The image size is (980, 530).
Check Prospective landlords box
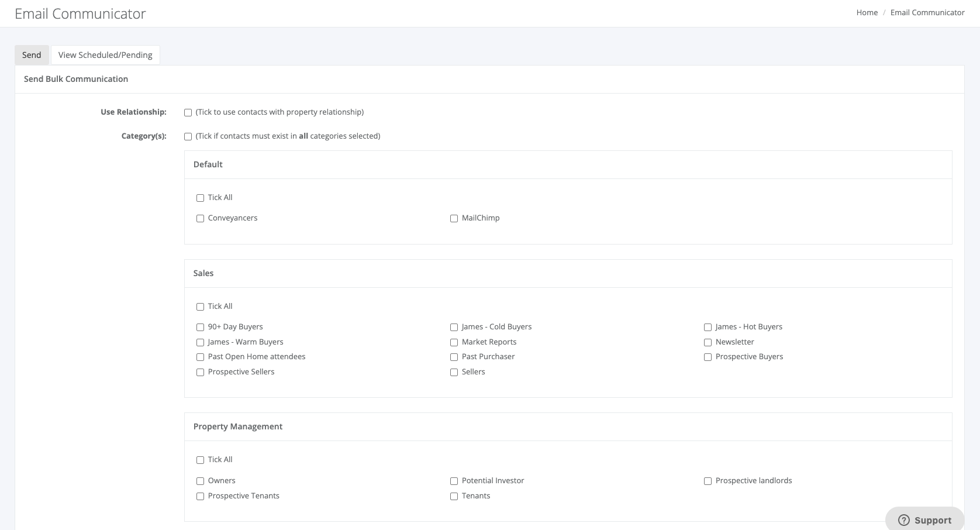tap(708, 481)
